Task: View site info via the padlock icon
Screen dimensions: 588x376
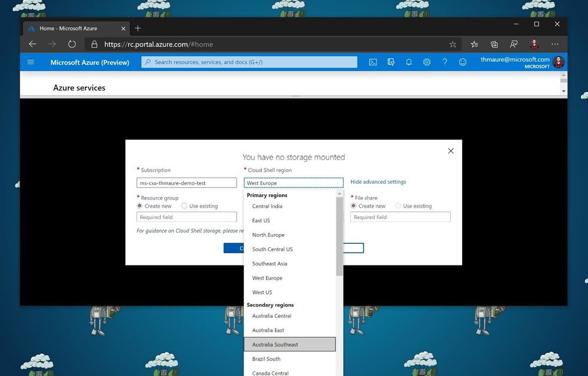Action: [95, 44]
